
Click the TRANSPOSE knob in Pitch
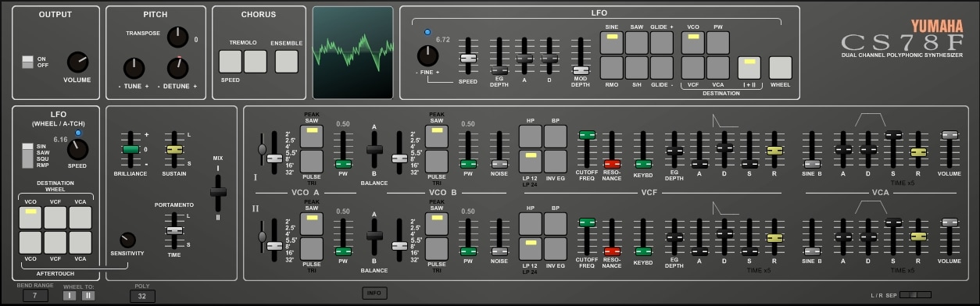[178, 37]
